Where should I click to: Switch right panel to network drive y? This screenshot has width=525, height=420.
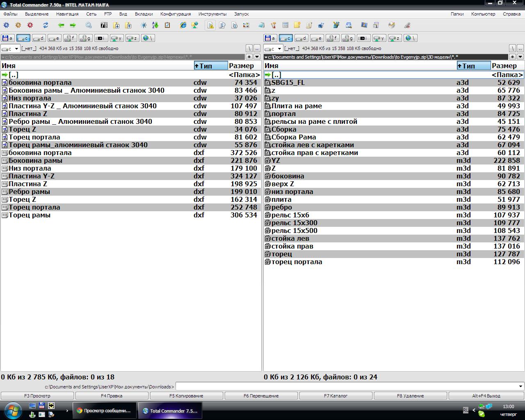coord(379,38)
